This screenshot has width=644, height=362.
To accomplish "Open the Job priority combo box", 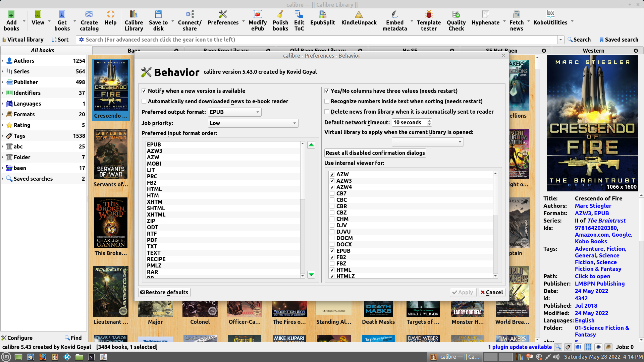I will coord(253,123).
